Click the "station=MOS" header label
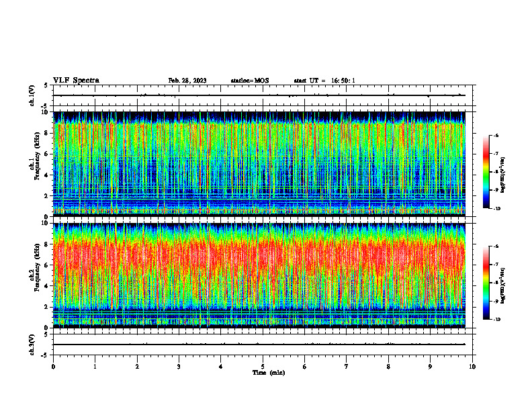This screenshot has height=411, width=532. (250, 81)
